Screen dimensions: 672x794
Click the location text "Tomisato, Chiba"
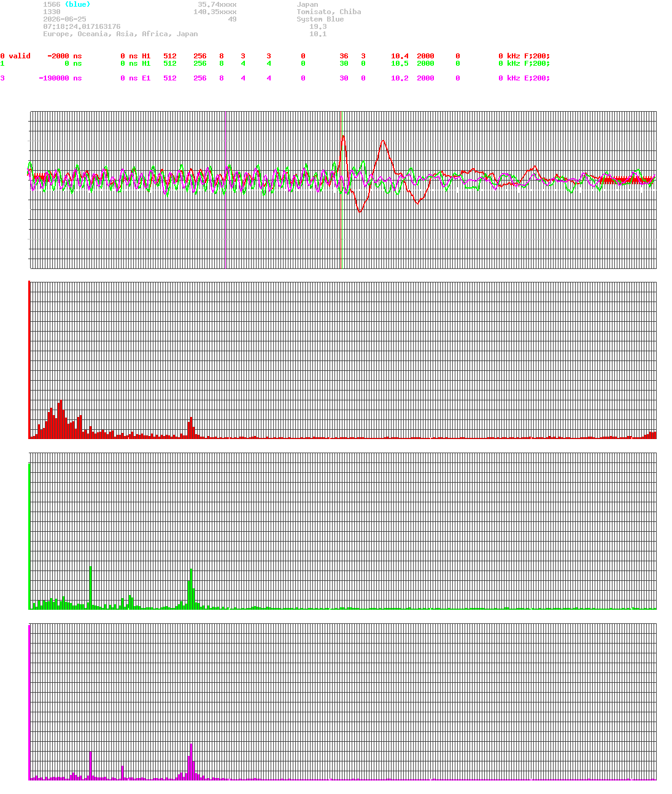click(329, 12)
